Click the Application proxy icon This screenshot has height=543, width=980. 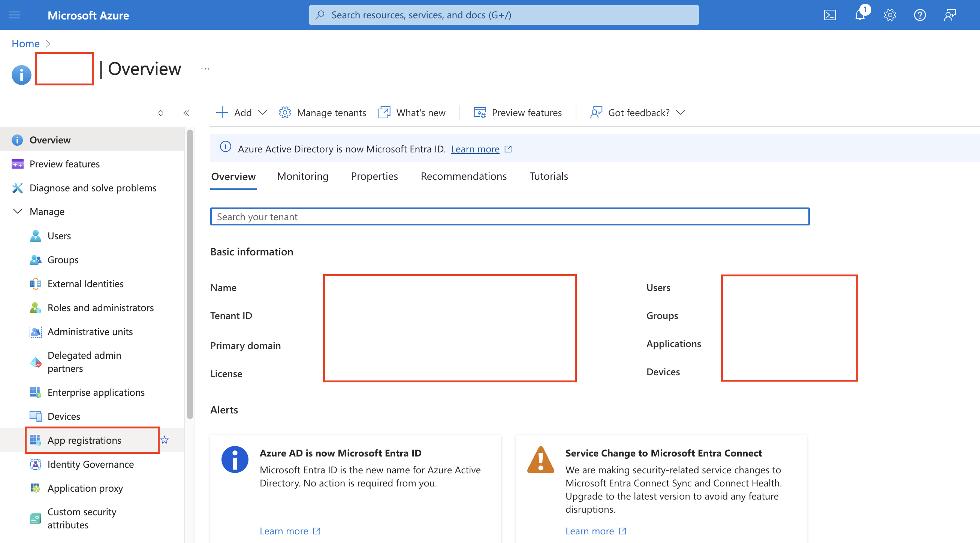coord(35,488)
